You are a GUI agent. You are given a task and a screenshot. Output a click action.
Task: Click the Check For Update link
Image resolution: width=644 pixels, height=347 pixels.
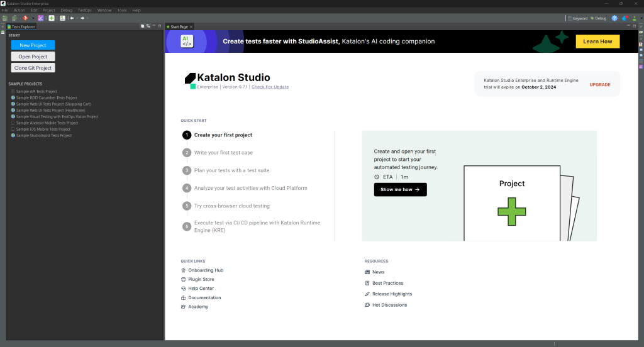click(x=270, y=87)
